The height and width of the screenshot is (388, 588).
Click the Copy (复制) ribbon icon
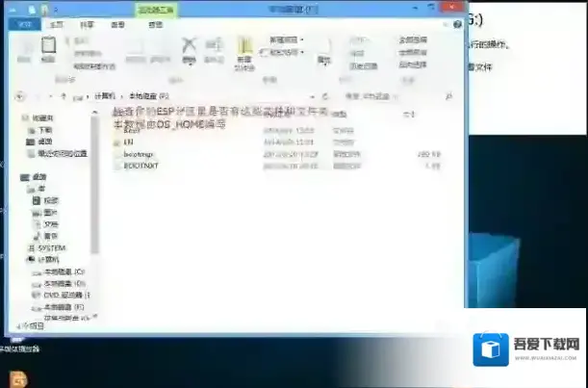pos(24,49)
